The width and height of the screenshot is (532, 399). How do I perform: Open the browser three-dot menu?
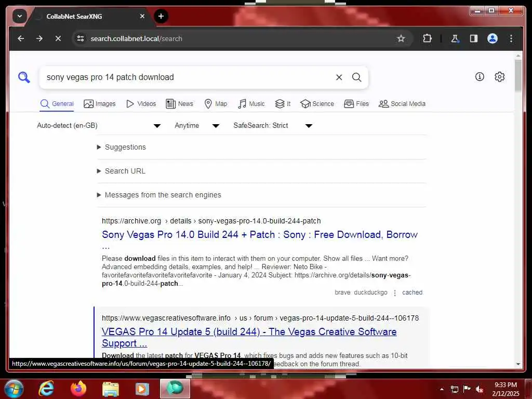pos(511,38)
